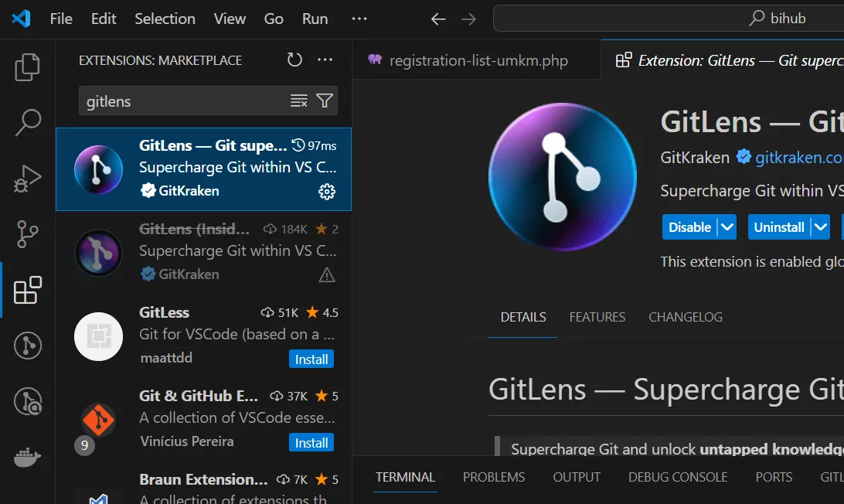Open the gitkraken.com publisher link
This screenshot has height=504, width=844.
point(798,158)
